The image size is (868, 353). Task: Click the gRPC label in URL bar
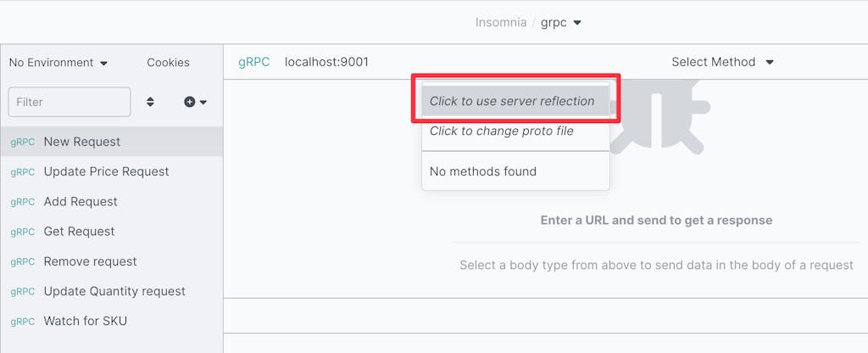pos(253,62)
